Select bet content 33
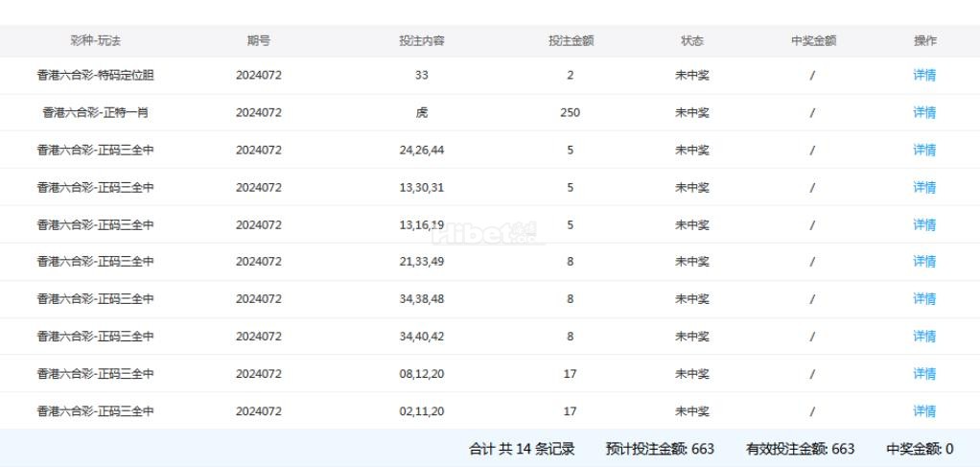This screenshot has height=467, width=980. (x=422, y=75)
